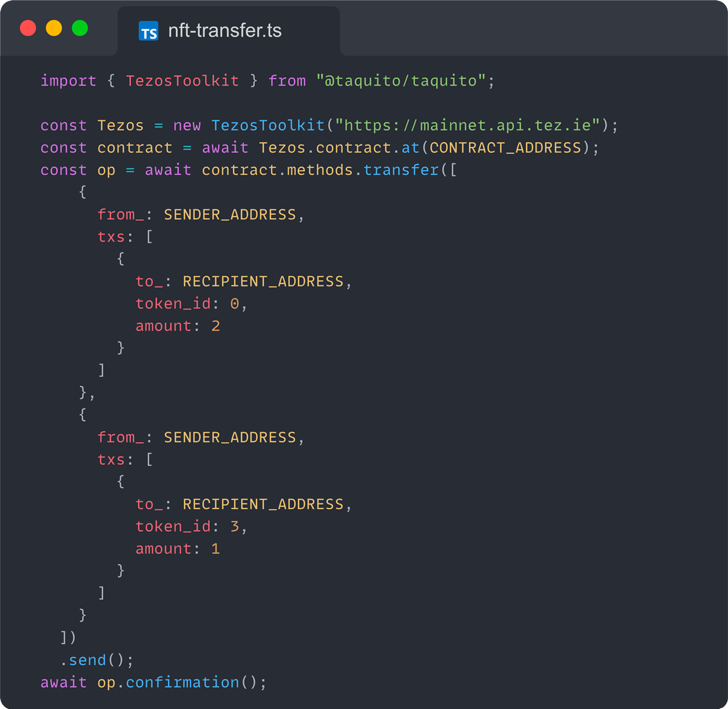Click the green maximize window button
The width and height of the screenshot is (728, 709).
pos(80,28)
